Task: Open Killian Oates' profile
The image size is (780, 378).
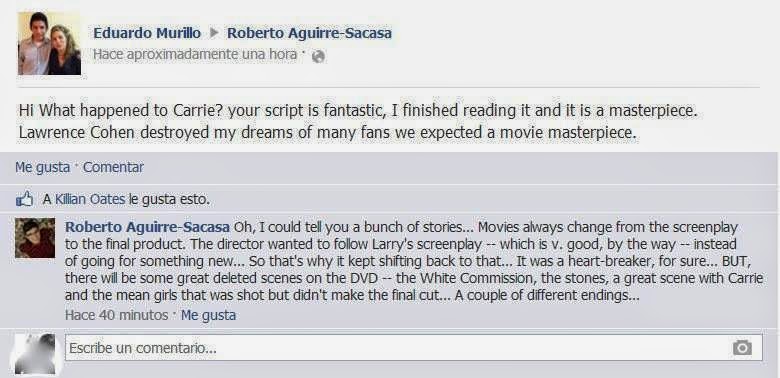Action: coord(90,200)
